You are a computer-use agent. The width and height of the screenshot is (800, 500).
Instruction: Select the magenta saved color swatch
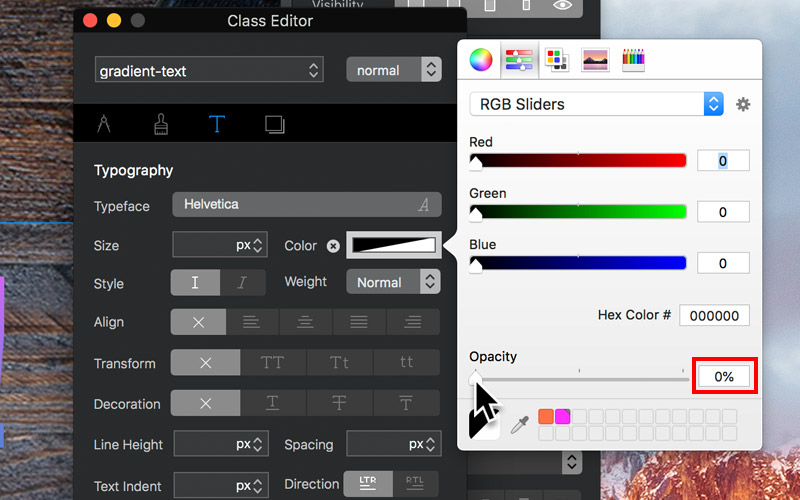[562, 416]
